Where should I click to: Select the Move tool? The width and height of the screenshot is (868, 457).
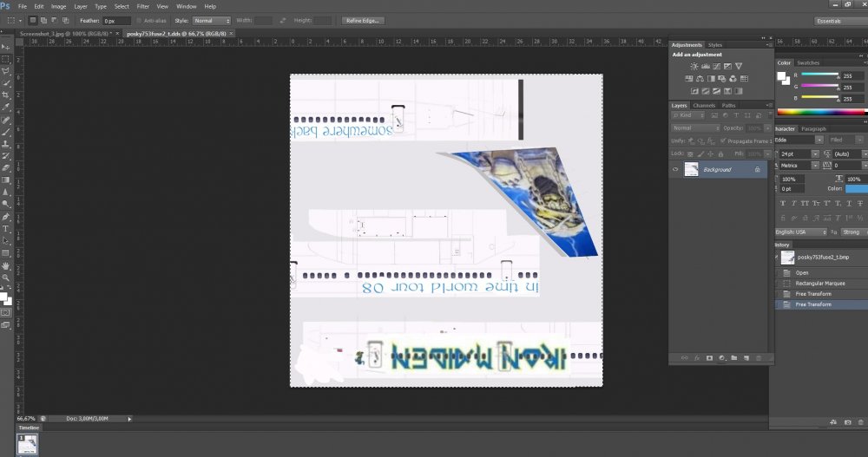point(6,47)
